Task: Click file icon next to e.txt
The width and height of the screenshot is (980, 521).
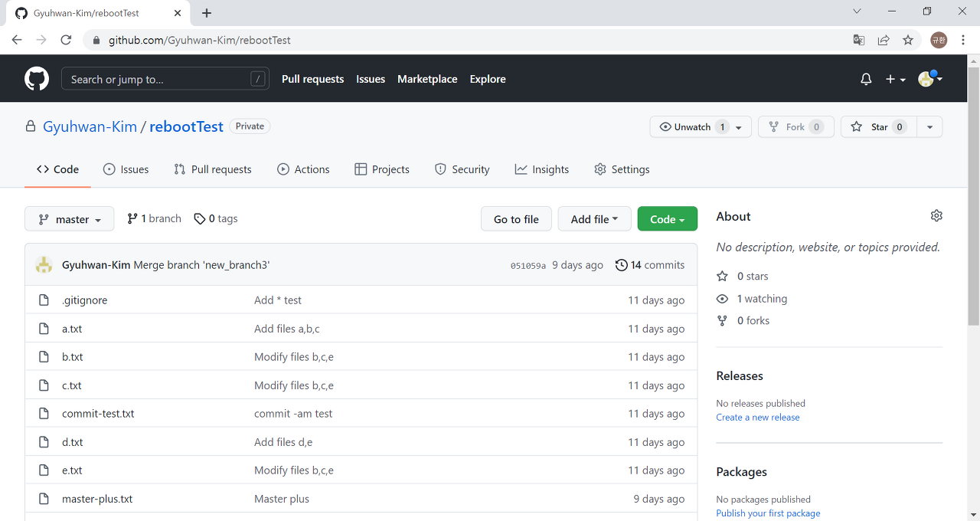Action: click(44, 470)
